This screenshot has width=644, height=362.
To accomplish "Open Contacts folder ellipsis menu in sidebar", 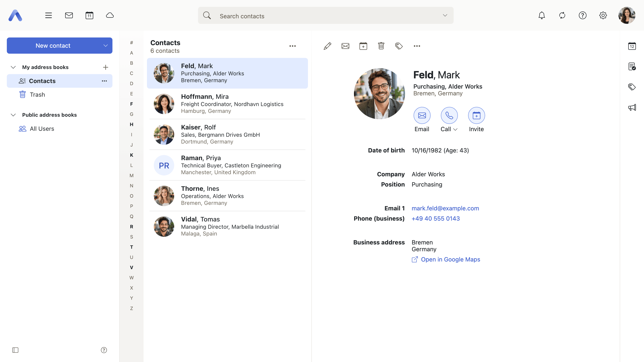I will pyautogui.click(x=104, y=81).
